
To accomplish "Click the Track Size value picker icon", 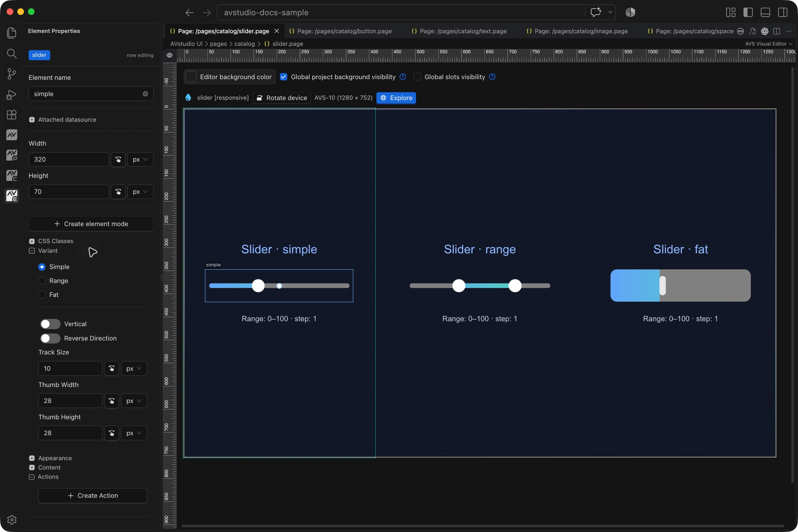I will (x=112, y=368).
